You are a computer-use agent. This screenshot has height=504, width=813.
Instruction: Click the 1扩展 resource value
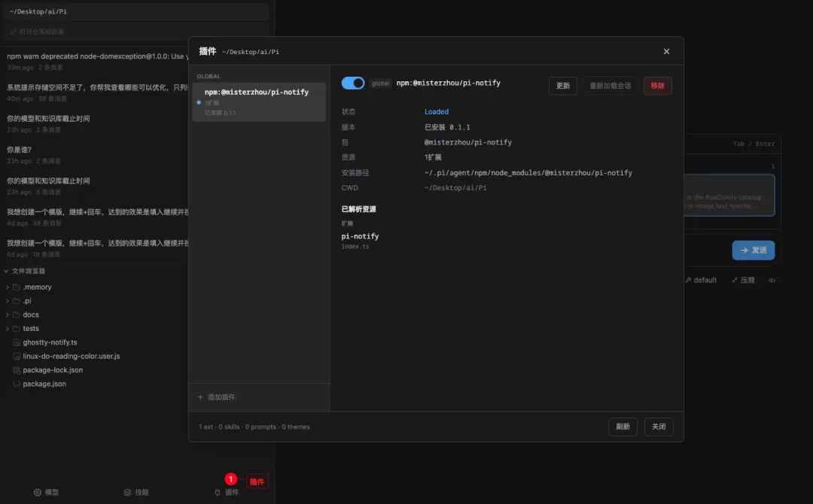433,157
